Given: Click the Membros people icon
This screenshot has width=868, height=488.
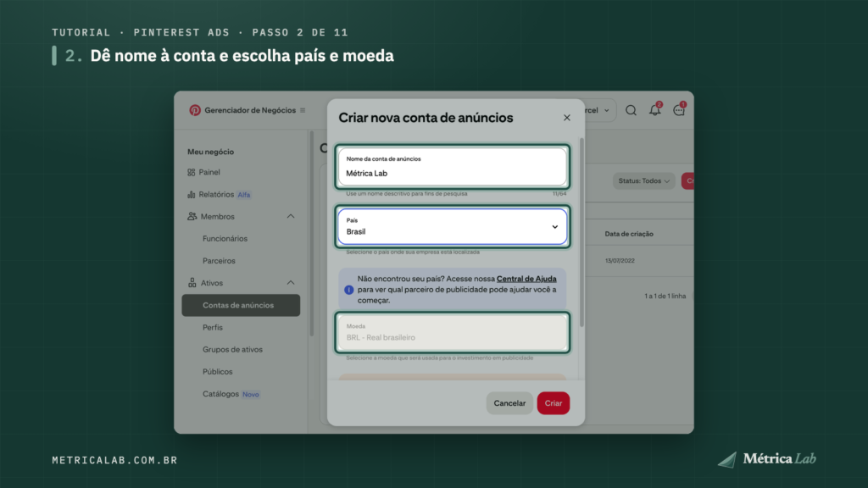Looking at the screenshot, I should [192, 216].
